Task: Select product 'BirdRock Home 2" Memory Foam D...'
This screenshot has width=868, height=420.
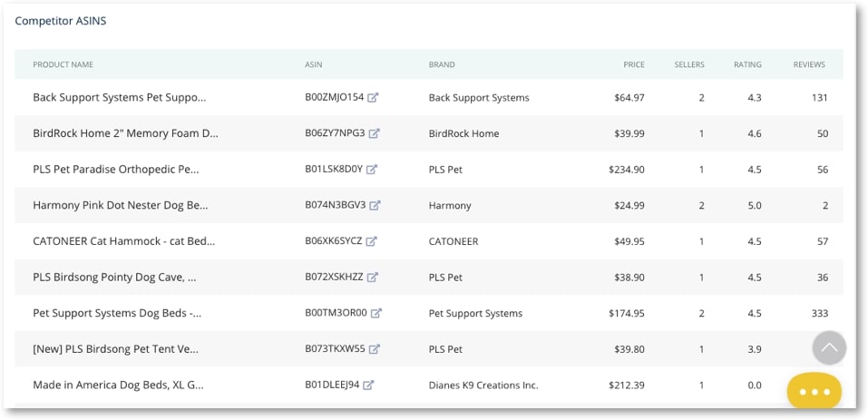Action: point(126,133)
